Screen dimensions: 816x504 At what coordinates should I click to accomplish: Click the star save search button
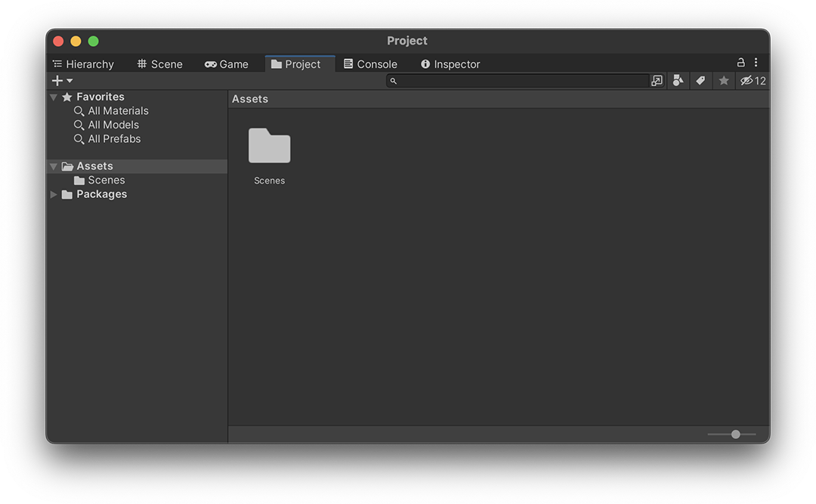click(723, 81)
